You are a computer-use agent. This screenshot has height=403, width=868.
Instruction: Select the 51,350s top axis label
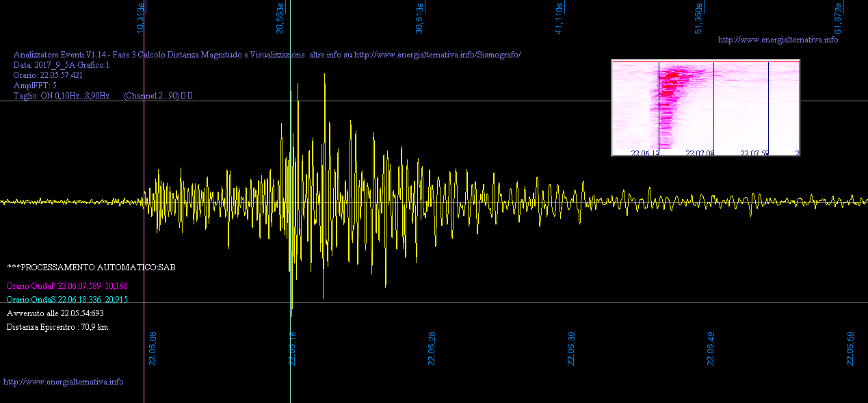tap(698, 18)
